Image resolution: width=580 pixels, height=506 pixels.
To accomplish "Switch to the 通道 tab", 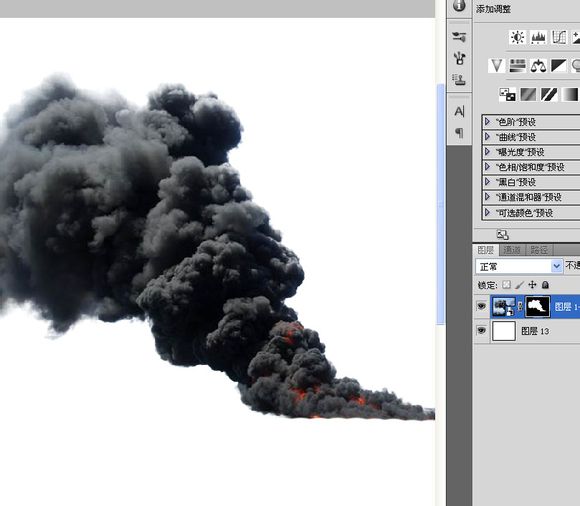I will point(512,250).
